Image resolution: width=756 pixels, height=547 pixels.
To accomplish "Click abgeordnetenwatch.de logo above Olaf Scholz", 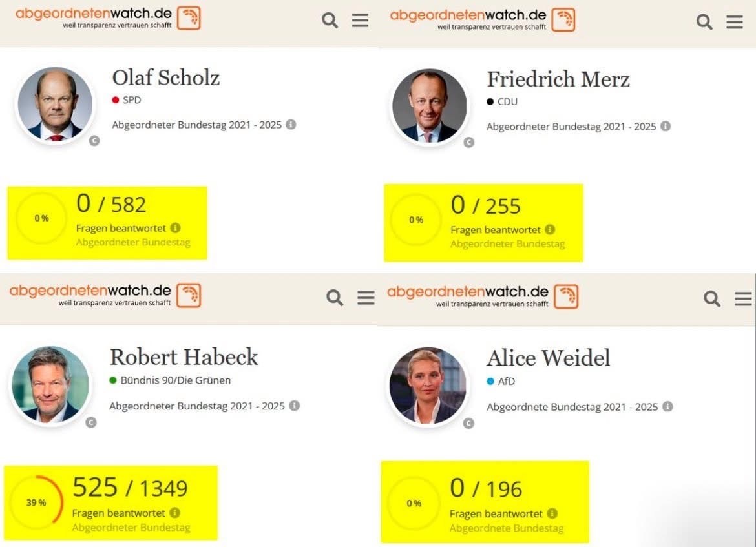I will pos(108,18).
